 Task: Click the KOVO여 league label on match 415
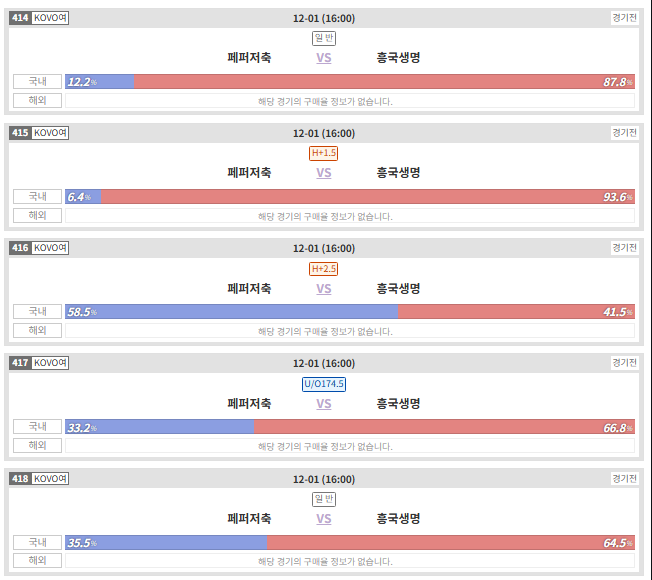point(50,133)
